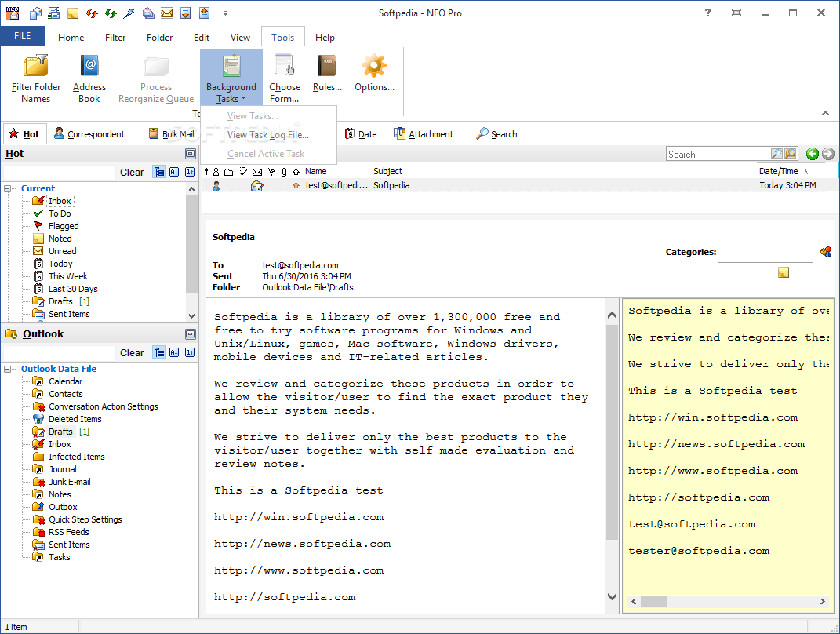The width and height of the screenshot is (840, 634).
Task: Select the To Do folder
Action: click(x=60, y=213)
